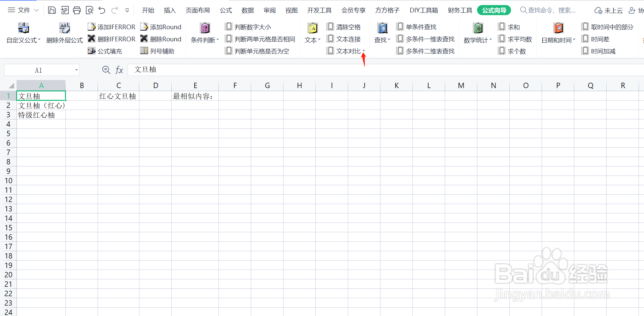
Task: Click 文本连接 button
Action: 344,39
